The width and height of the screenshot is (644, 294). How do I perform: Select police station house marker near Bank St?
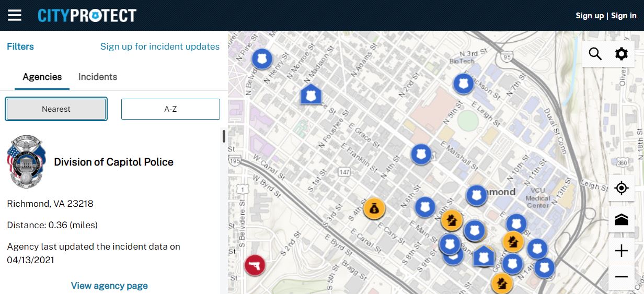484,256
